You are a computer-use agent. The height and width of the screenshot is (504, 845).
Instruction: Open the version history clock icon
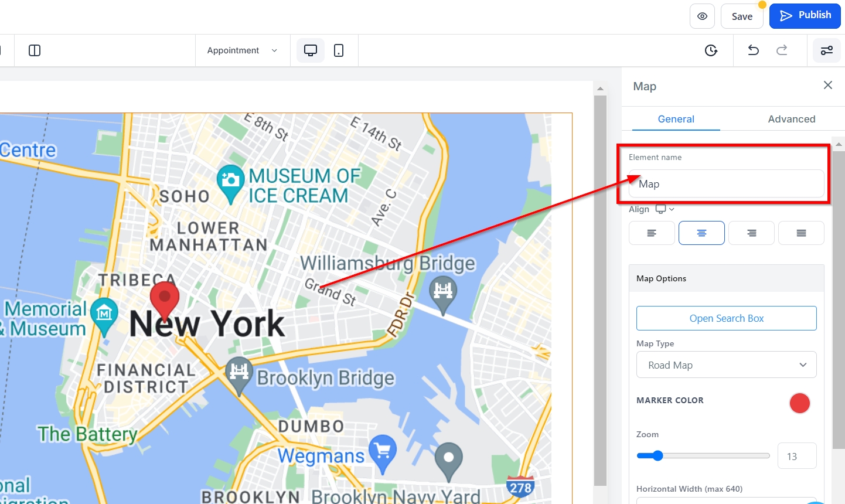click(711, 50)
